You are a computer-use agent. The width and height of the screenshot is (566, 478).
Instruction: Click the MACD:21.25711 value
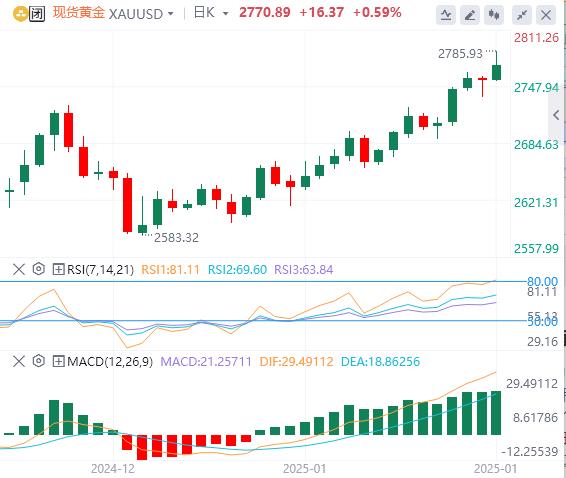206,361
